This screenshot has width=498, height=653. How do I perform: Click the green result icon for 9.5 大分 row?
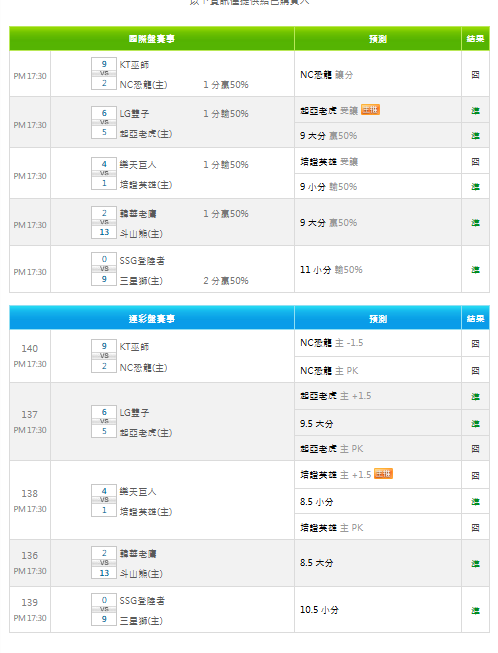click(x=475, y=424)
